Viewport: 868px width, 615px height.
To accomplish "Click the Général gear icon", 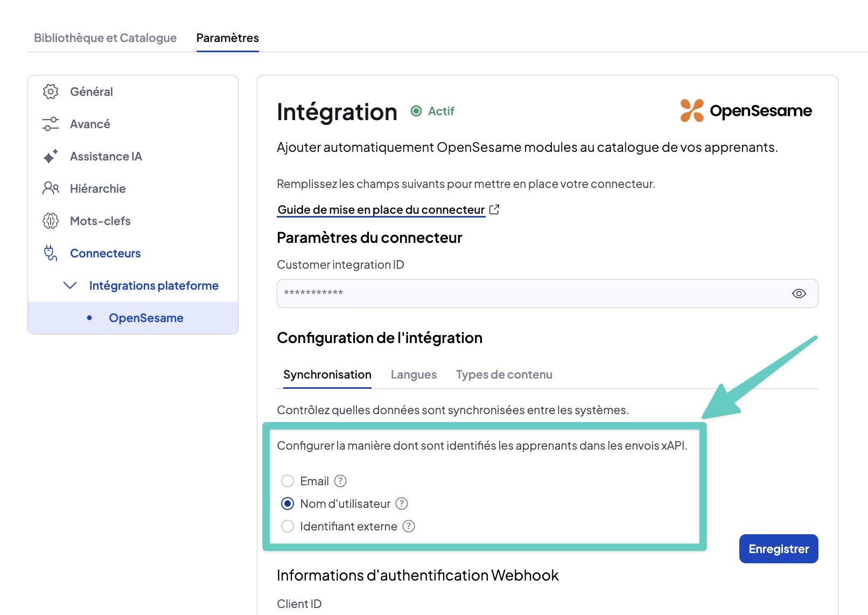I will 51,92.
